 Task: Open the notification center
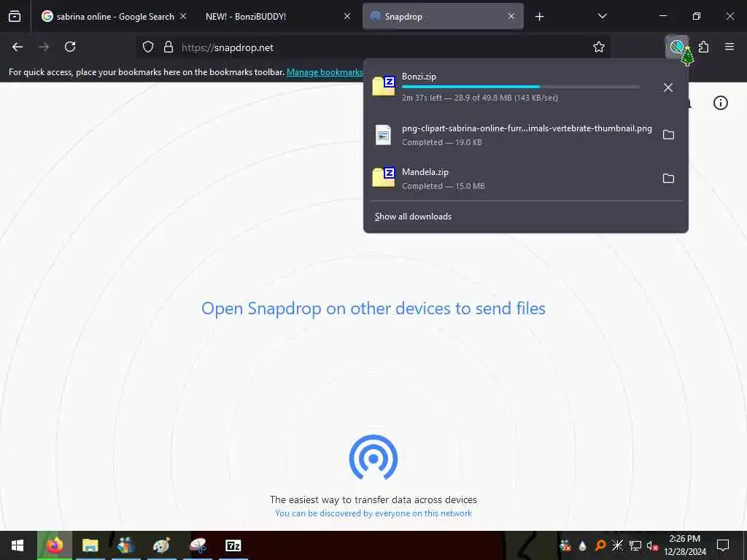723,545
